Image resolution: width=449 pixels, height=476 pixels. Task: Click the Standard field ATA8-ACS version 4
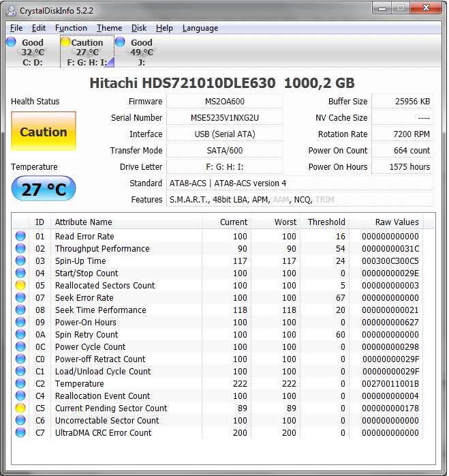299,183
